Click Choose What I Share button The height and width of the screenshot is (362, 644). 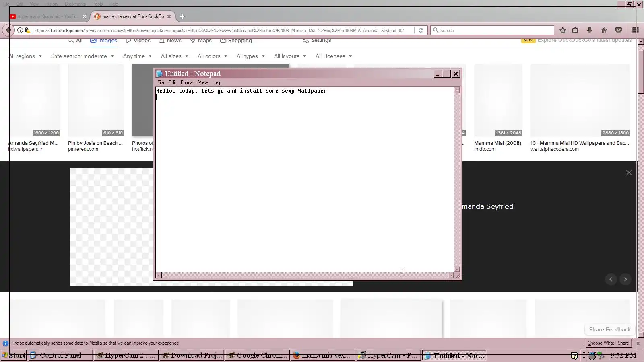click(x=608, y=343)
